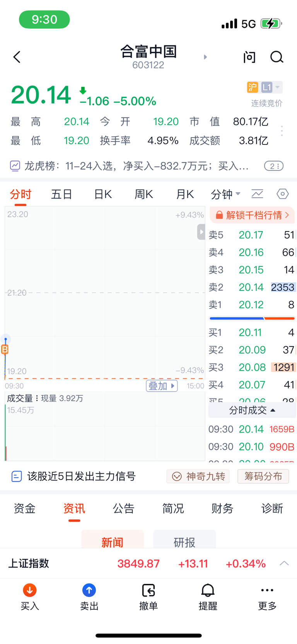Select 卖4 price 20.16 row

tap(252, 252)
